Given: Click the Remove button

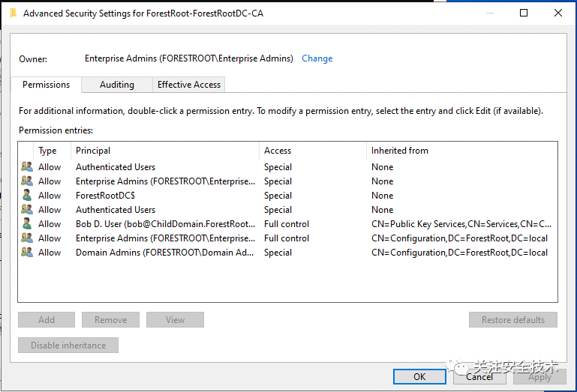Looking at the screenshot, I should tap(110, 319).
